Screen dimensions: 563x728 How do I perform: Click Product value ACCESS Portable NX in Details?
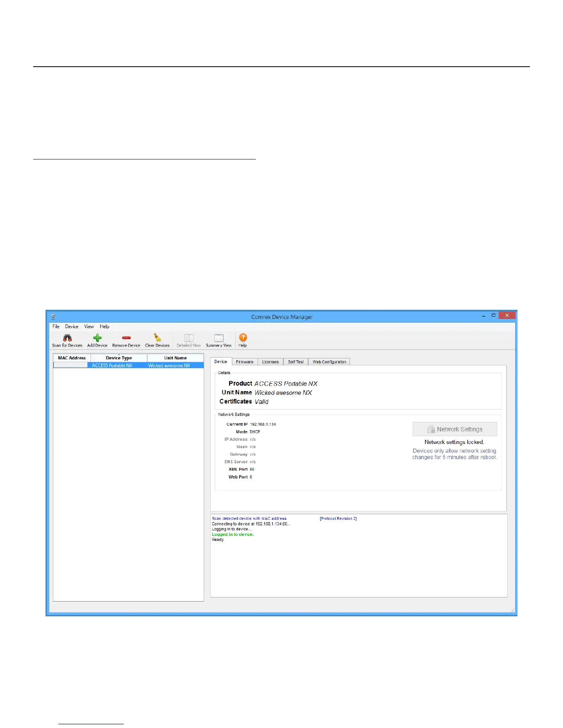[286, 384]
